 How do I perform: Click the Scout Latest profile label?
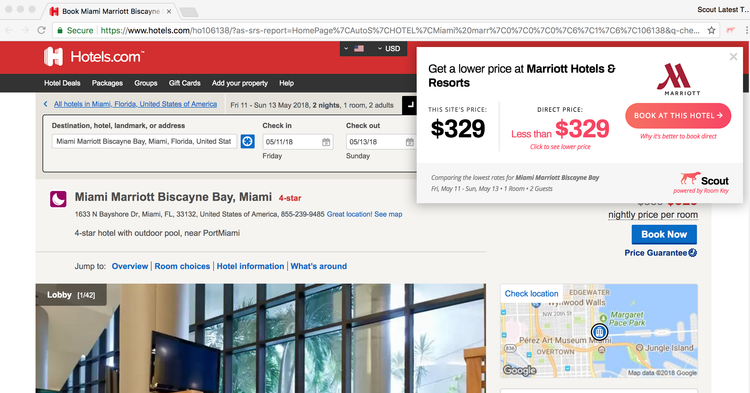tap(723, 10)
